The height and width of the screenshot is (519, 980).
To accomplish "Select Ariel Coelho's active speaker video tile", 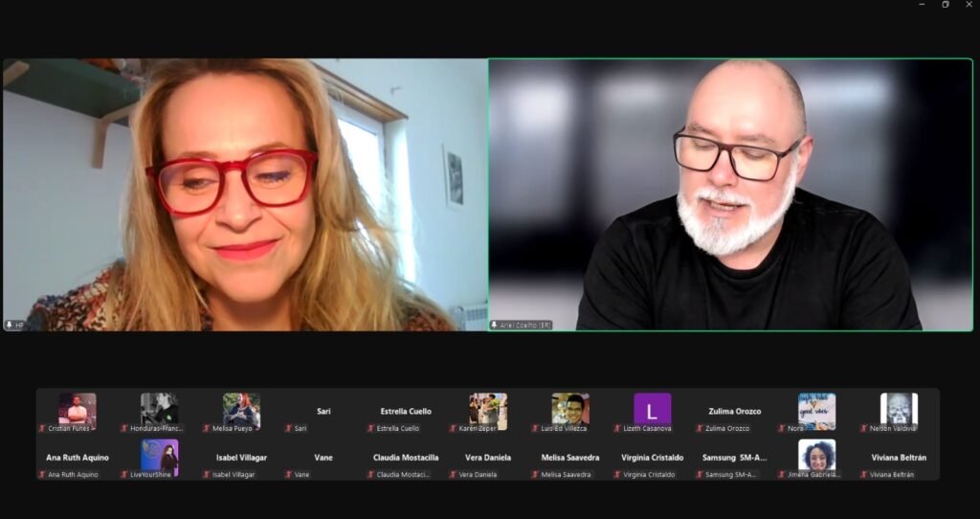I will point(730,194).
